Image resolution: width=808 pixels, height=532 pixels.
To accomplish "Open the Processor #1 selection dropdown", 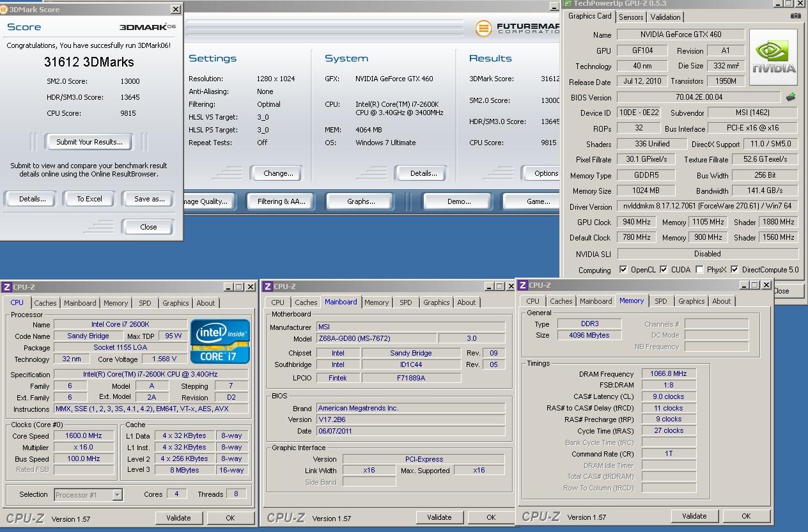I will tap(117, 494).
